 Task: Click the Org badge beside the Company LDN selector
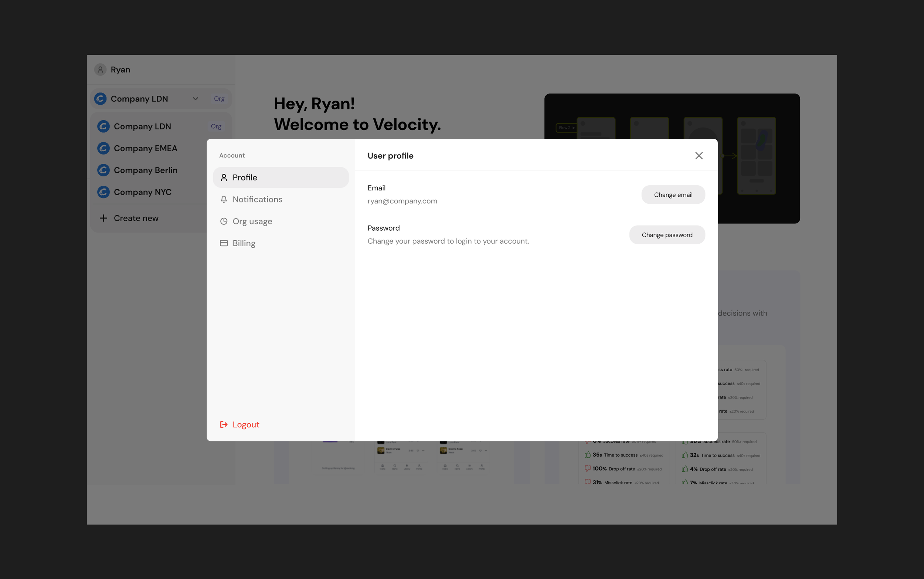pos(219,99)
